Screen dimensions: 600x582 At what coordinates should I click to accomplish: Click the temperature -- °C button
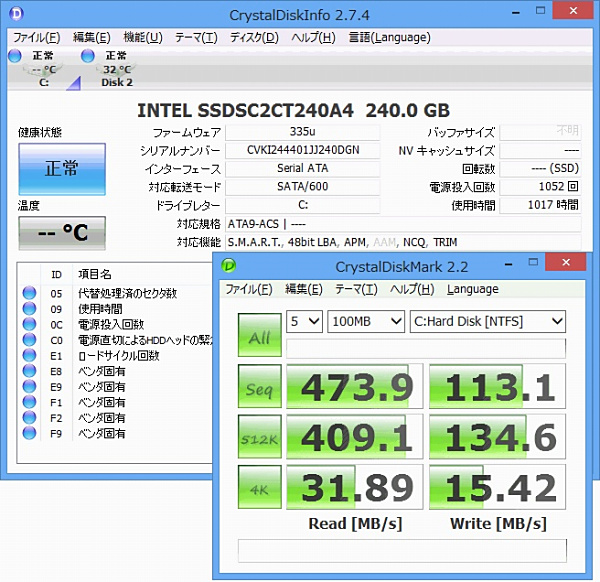[62, 233]
